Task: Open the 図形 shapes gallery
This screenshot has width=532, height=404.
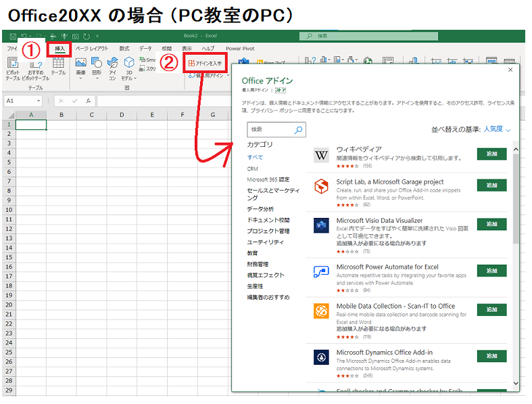Action: click(97, 68)
